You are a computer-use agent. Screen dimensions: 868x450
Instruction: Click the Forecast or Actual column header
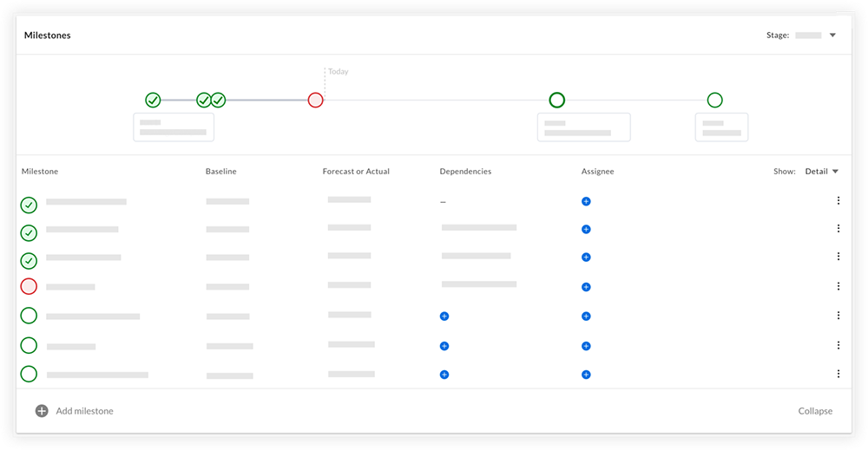[356, 172]
